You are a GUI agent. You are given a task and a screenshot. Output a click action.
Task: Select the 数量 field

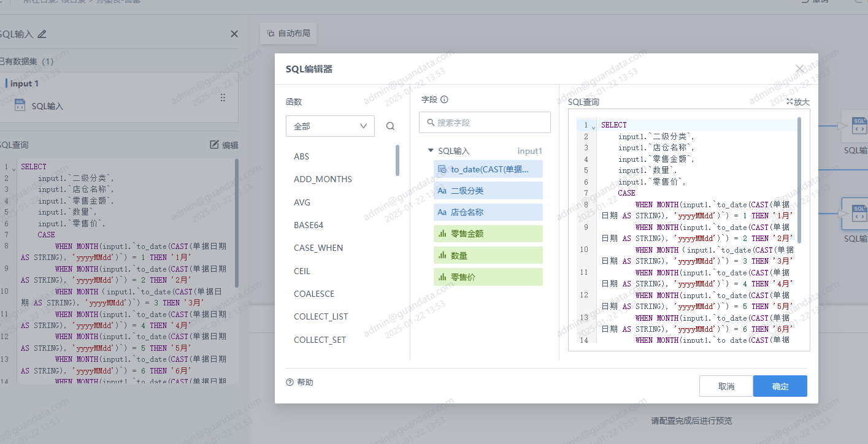point(488,255)
